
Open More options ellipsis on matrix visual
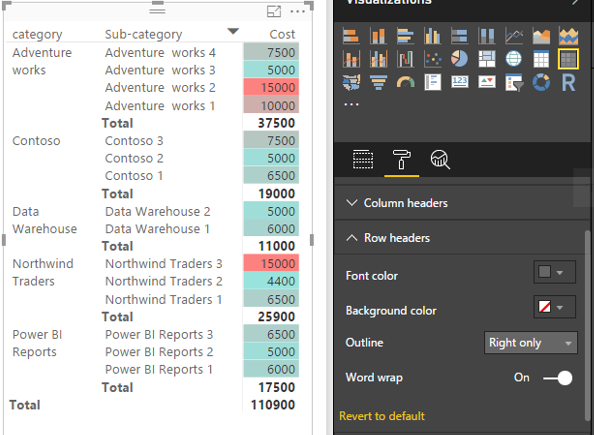click(298, 11)
